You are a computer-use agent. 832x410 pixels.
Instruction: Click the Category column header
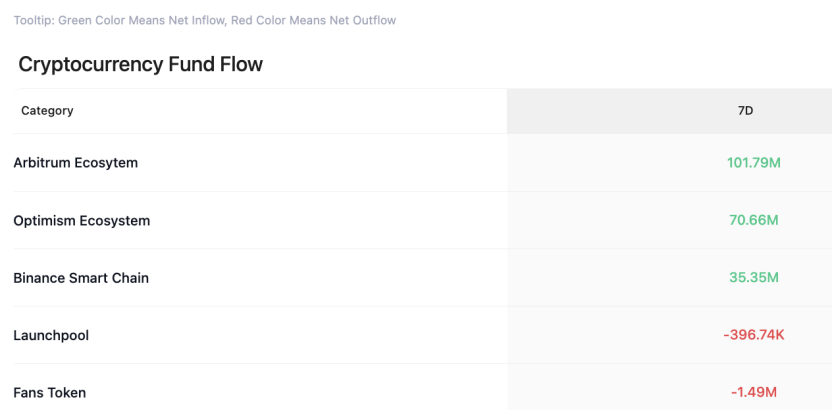point(47,111)
